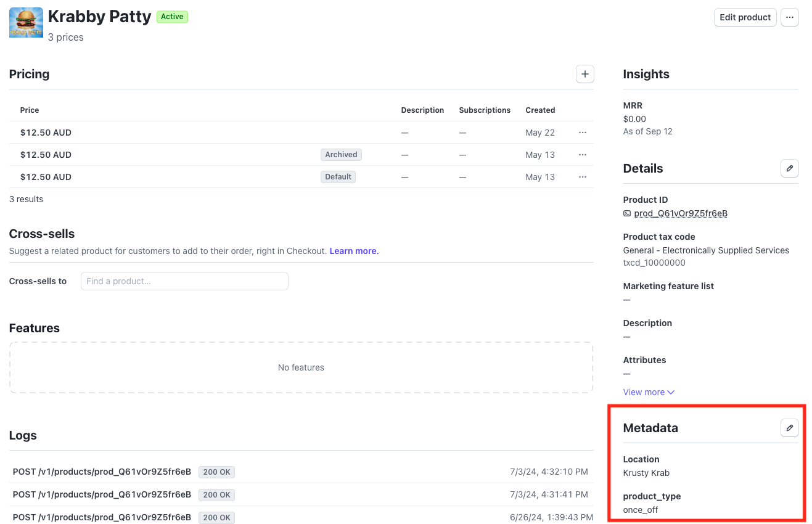The width and height of the screenshot is (812, 524).
Task: Open the product overflow menu beside Edit product
Action: tap(789, 17)
